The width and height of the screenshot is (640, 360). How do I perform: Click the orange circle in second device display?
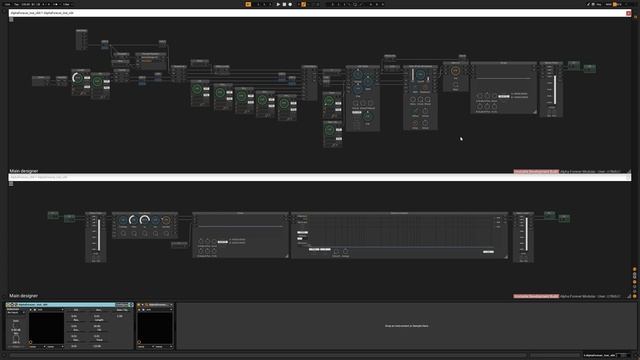139,342
